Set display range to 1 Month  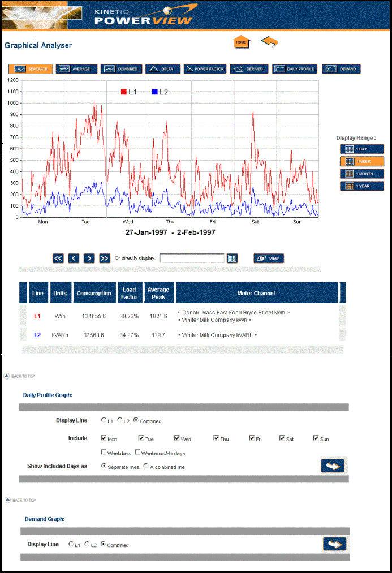(361, 174)
